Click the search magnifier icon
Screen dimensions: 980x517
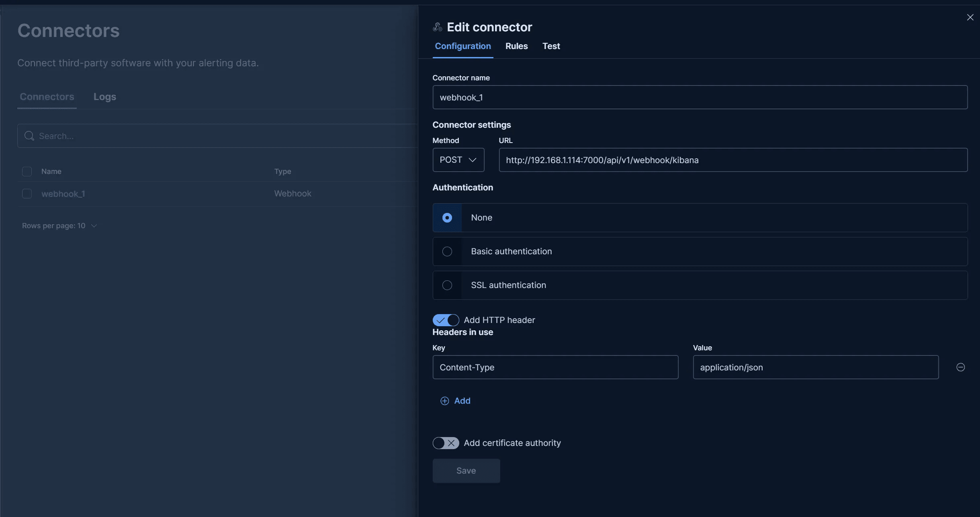(29, 136)
